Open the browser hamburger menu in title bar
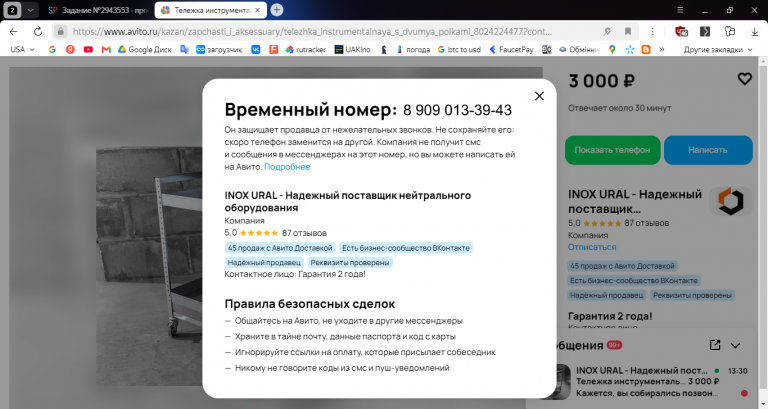 click(680, 10)
